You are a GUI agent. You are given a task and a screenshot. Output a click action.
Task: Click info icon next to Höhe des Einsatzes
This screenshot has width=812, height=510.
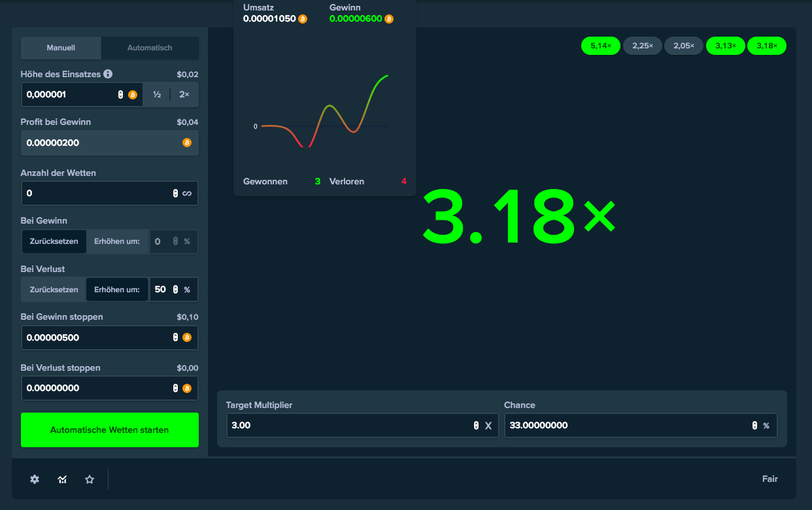pyautogui.click(x=108, y=74)
